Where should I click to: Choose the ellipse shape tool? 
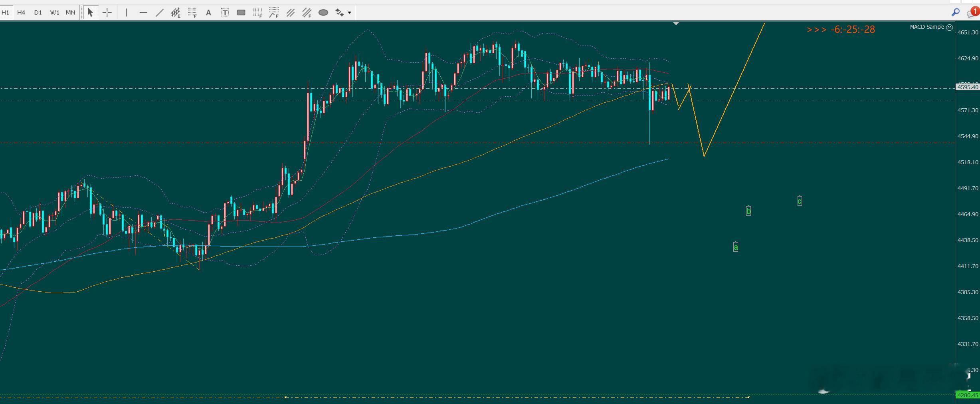(323, 13)
